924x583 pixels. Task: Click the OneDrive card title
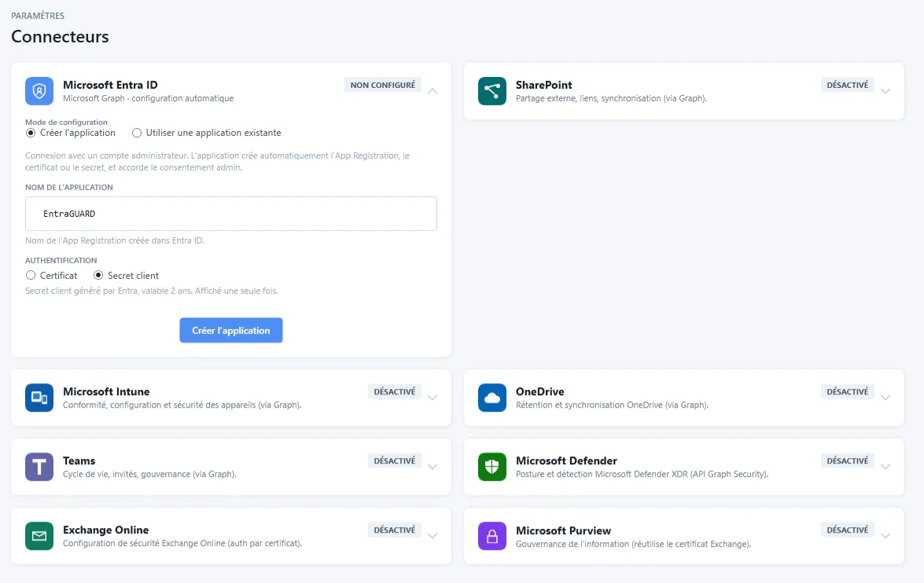click(x=539, y=391)
